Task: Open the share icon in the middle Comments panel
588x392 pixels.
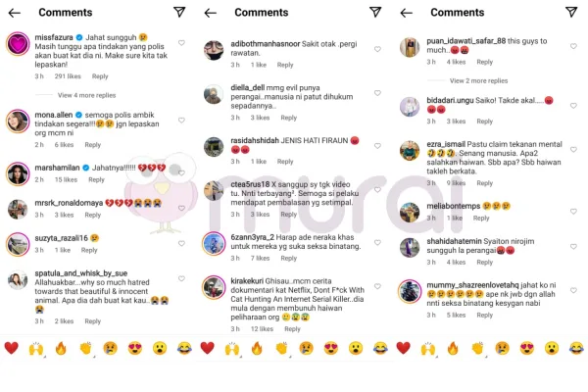Action: point(375,12)
